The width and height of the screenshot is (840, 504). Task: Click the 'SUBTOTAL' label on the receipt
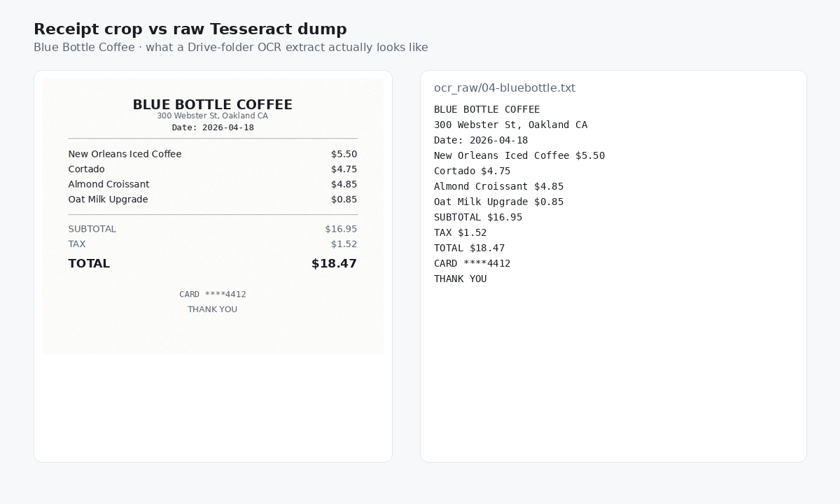[x=92, y=229]
